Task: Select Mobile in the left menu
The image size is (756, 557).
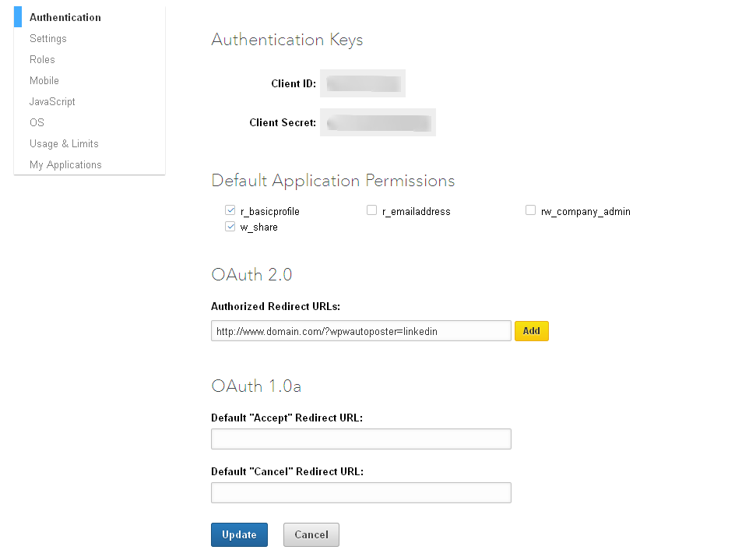Action: pos(44,80)
